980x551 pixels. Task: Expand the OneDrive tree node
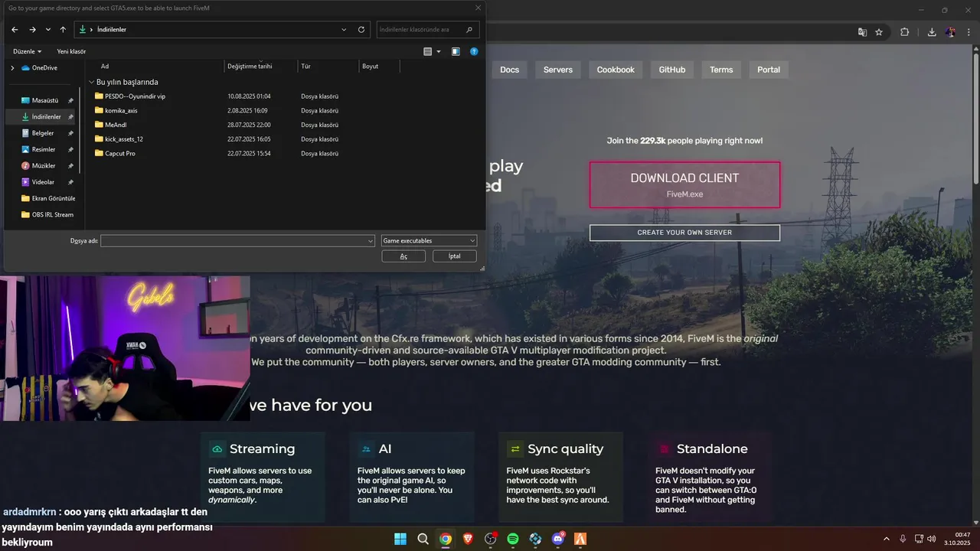[x=12, y=67]
